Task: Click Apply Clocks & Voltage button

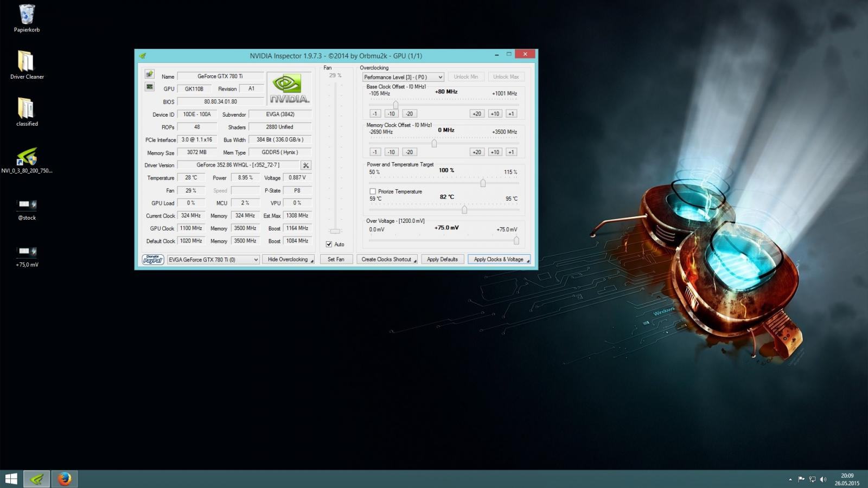Action: 499,260
